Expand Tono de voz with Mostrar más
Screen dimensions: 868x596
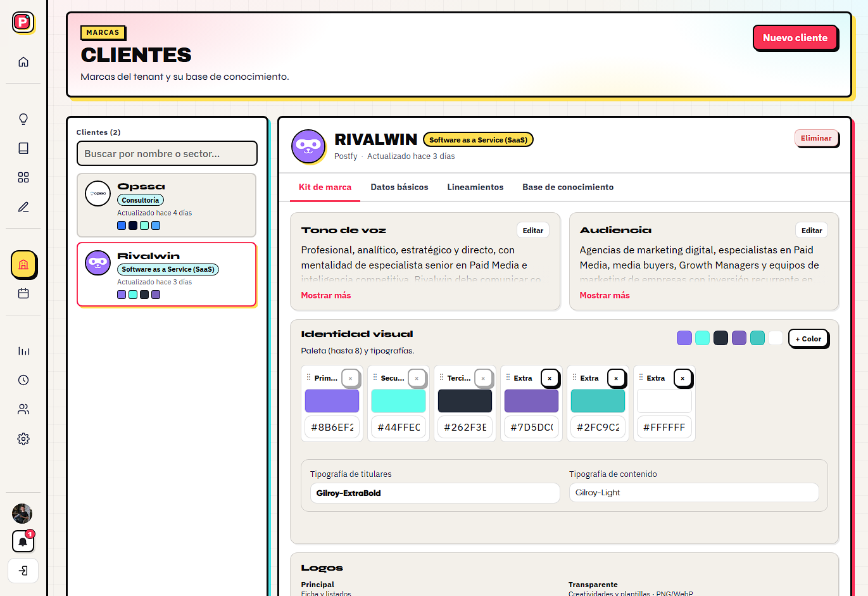tap(326, 295)
